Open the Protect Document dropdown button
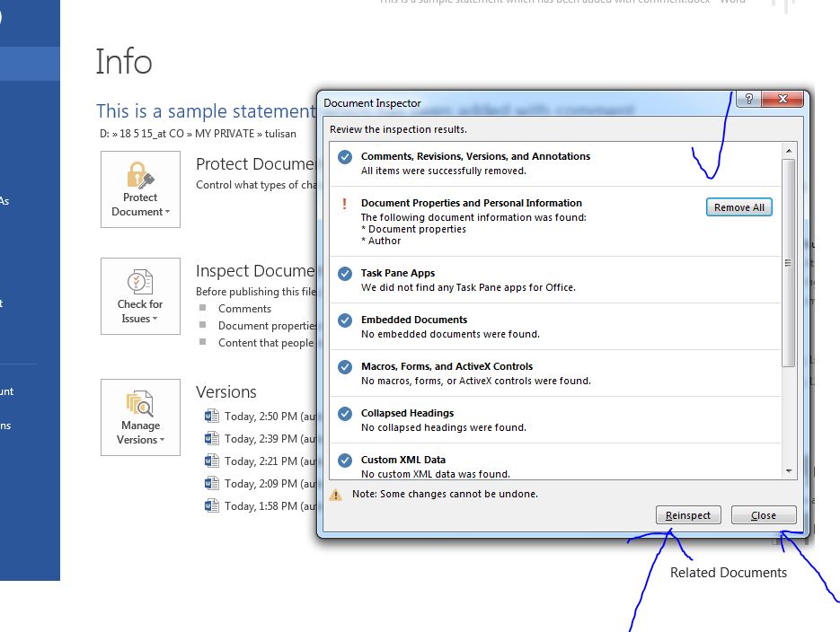Screen dimensions: 840x632 (x=140, y=189)
